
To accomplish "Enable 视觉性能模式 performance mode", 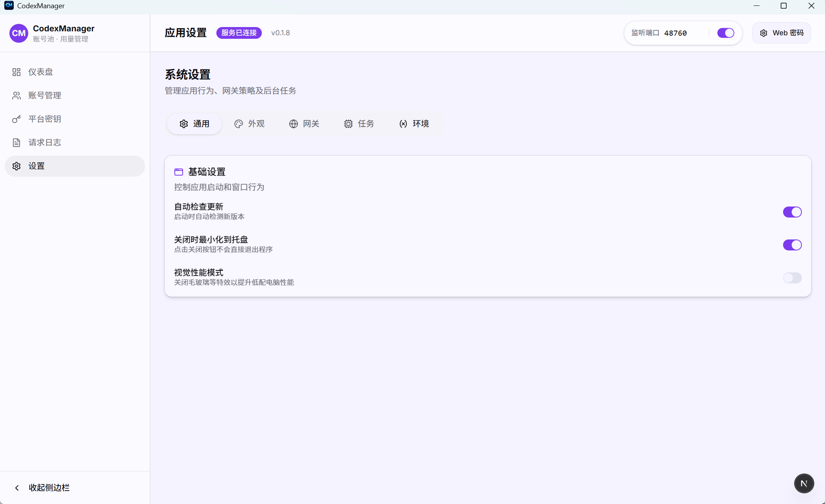I will pos(792,278).
